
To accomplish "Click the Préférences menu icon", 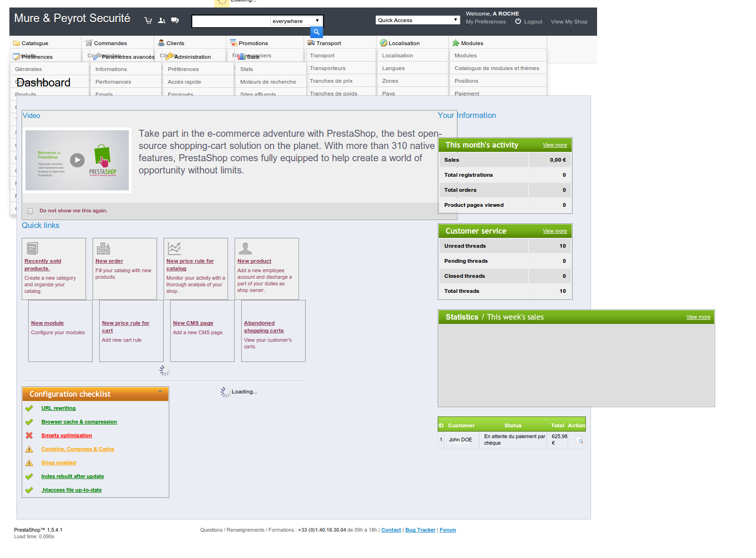I will [16, 57].
